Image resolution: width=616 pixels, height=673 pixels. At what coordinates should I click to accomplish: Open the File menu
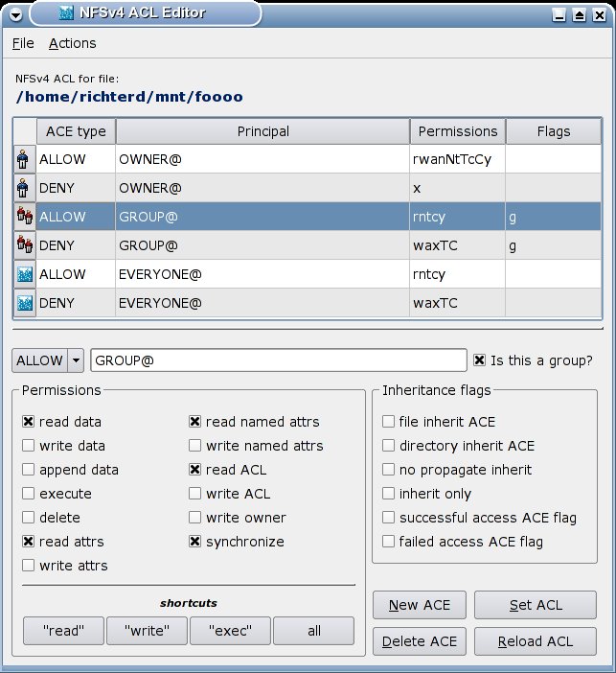click(x=23, y=43)
